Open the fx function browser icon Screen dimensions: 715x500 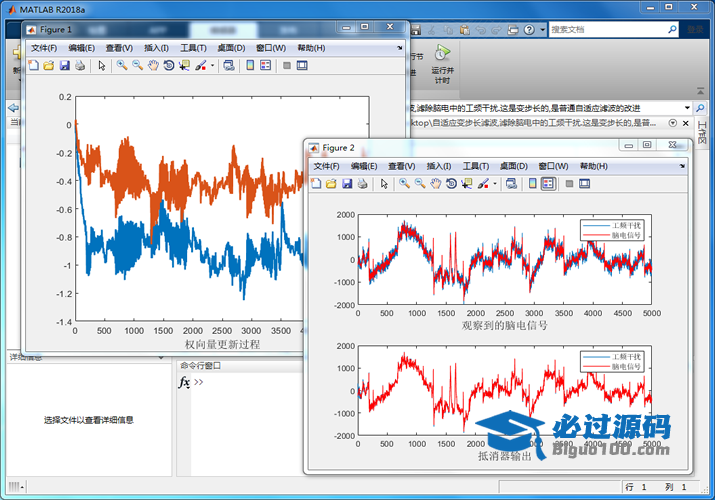click(184, 382)
